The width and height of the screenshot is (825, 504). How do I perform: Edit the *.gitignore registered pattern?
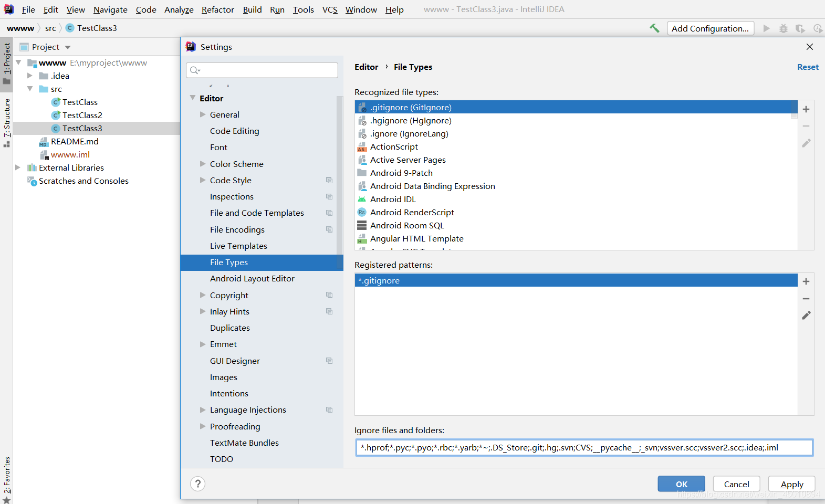pyautogui.click(x=806, y=315)
